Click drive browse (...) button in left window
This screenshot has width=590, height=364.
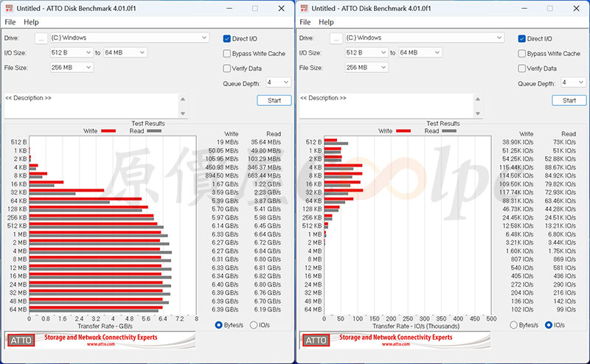click(42, 38)
